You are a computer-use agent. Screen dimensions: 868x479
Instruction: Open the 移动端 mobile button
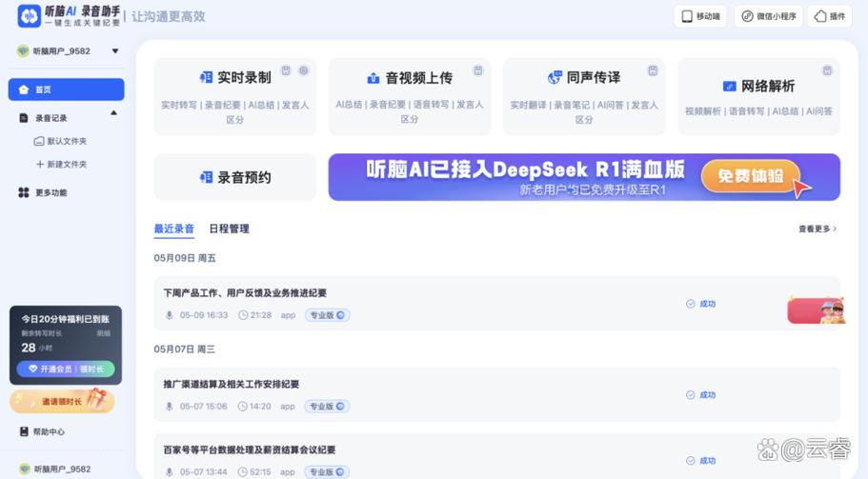click(x=700, y=16)
